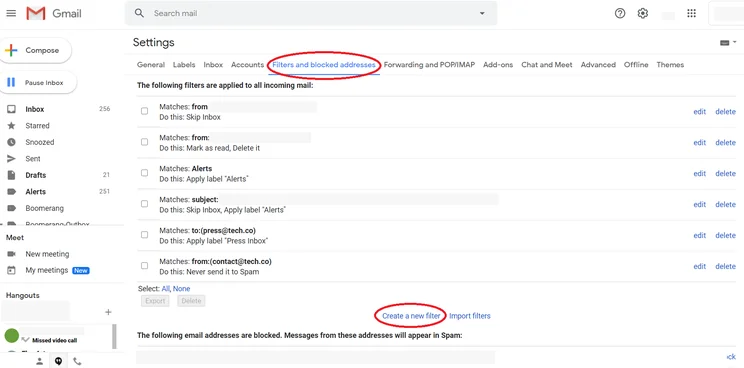The height and width of the screenshot is (368, 744).
Task: Edit the press@tech.co filter
Action: (700, 235)
